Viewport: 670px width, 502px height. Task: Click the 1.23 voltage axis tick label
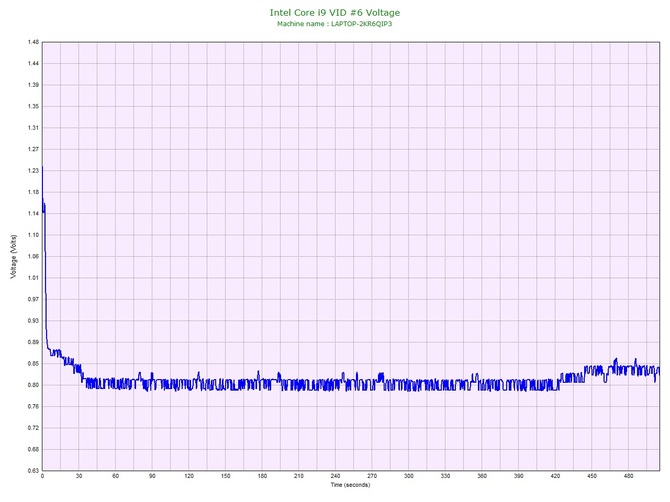(33, 171)
